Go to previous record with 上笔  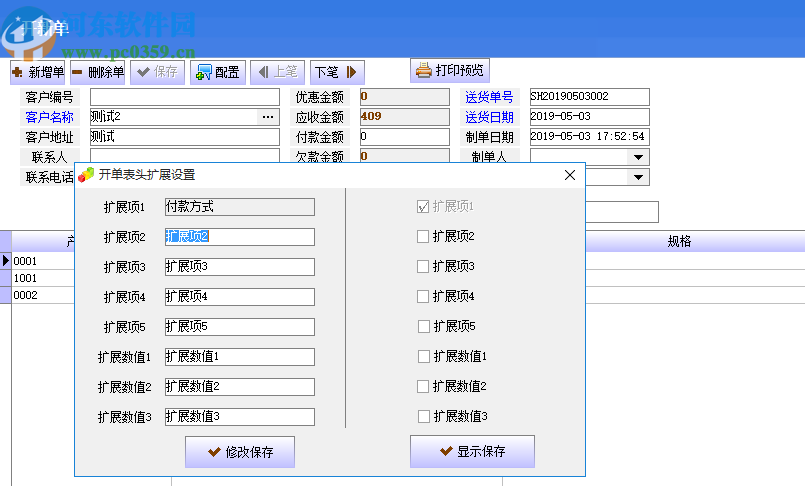[277, 72]
